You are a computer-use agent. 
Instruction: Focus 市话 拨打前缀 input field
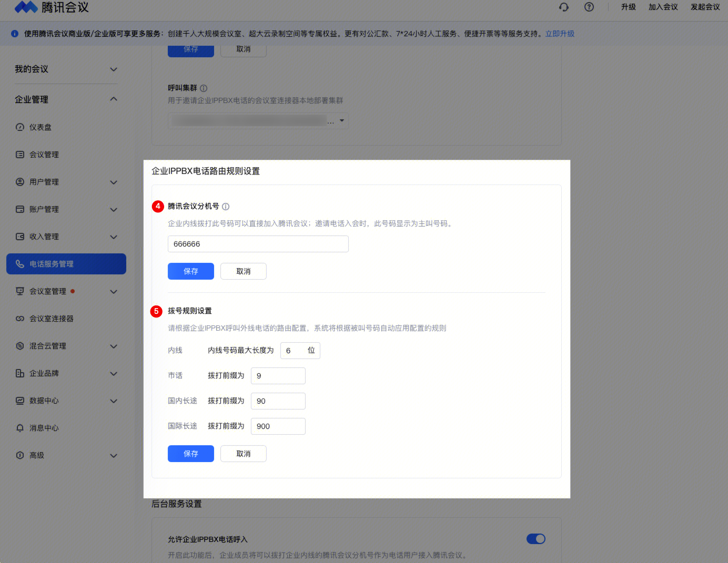point(278,376)
